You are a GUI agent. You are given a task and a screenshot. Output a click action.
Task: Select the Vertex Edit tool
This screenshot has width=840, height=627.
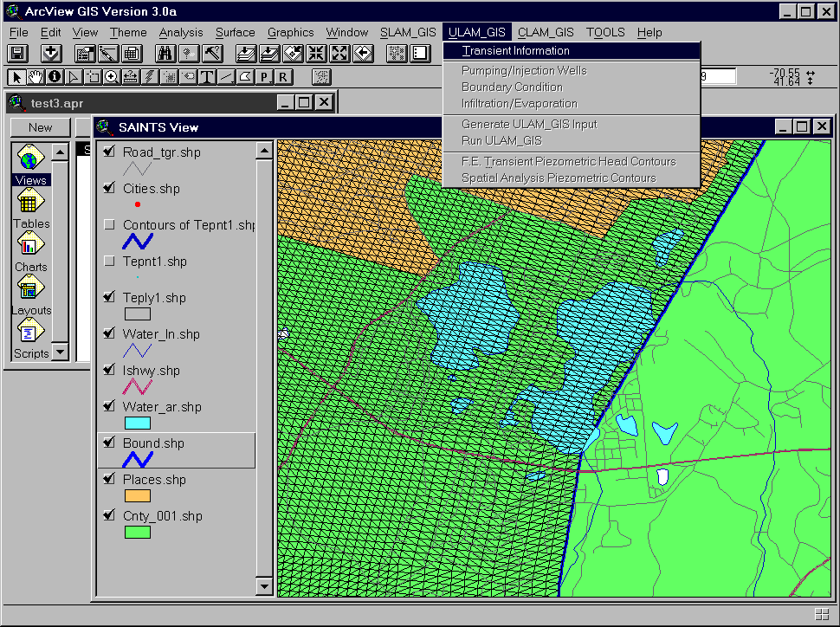74,77
